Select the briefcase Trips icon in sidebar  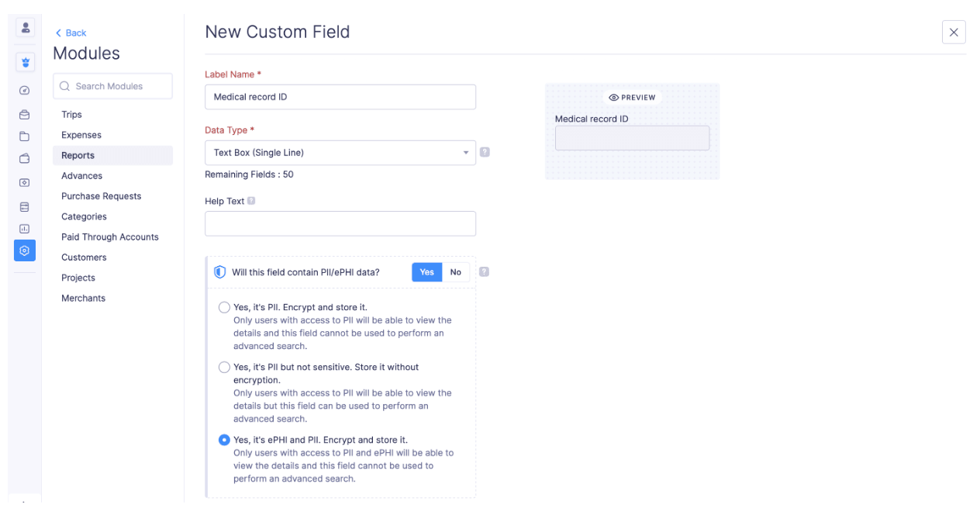[x=24, y=114]
